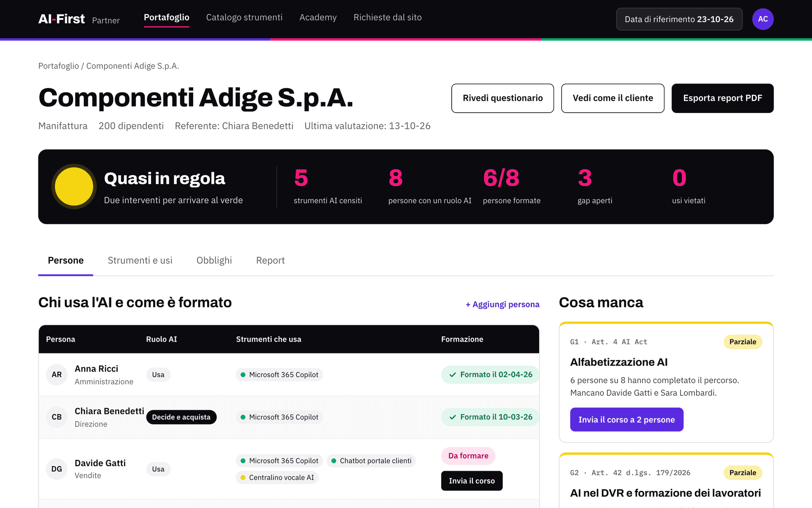The height and width of the screenshot is (508, 812).
Task: Click the Parziale badge on G1 card
Action: click(743, 342)
